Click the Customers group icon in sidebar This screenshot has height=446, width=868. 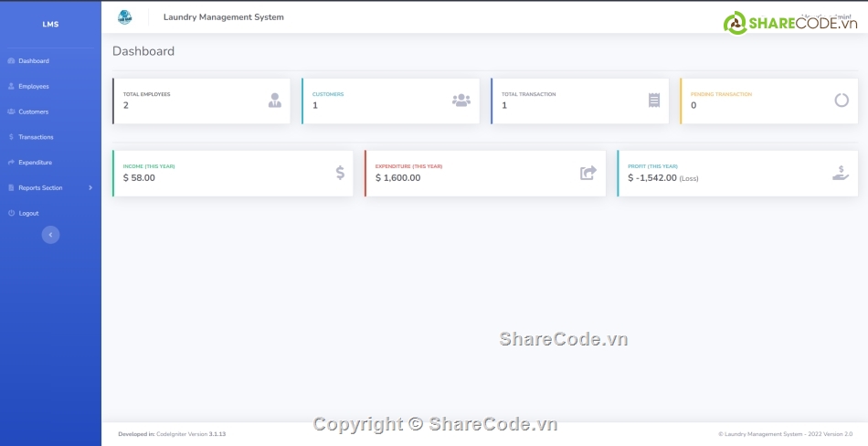(x=11, y=111)
